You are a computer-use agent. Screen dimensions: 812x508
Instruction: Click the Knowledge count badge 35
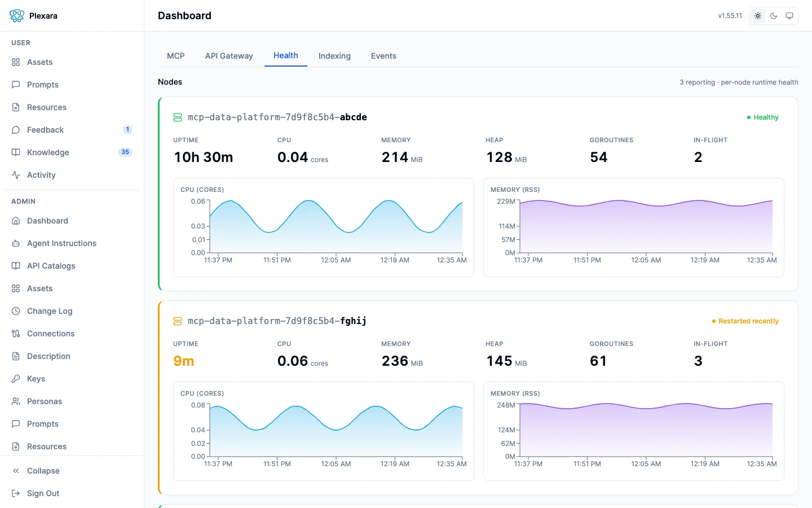pos(125,152)
